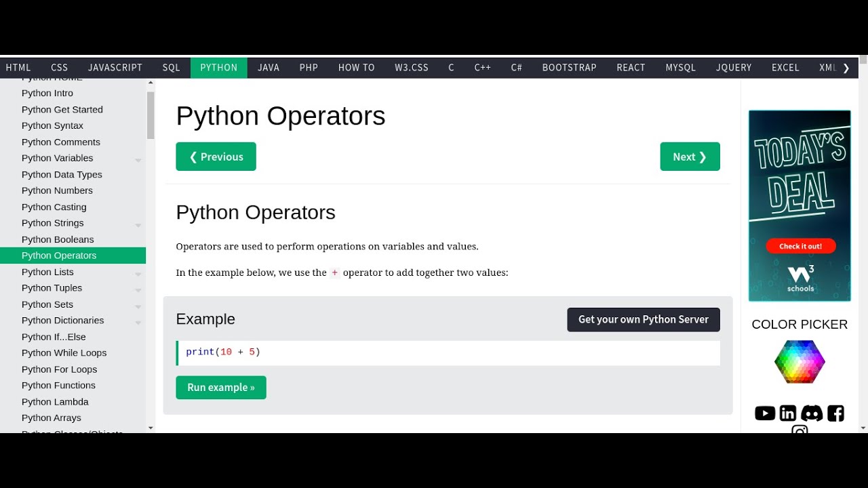Go to the Previous page
Image resolution: width=868 pixels, height=488 pixels.
coord(216,157)
